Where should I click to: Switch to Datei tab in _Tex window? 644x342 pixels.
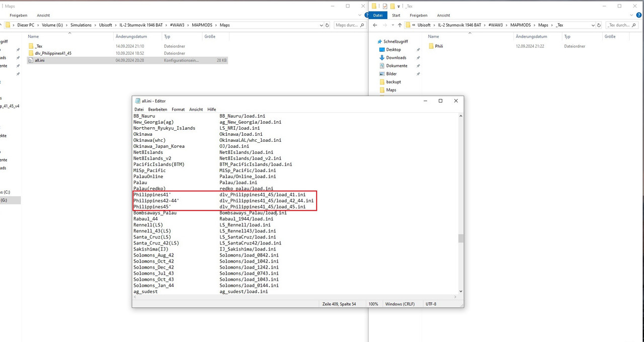[377, 15]
